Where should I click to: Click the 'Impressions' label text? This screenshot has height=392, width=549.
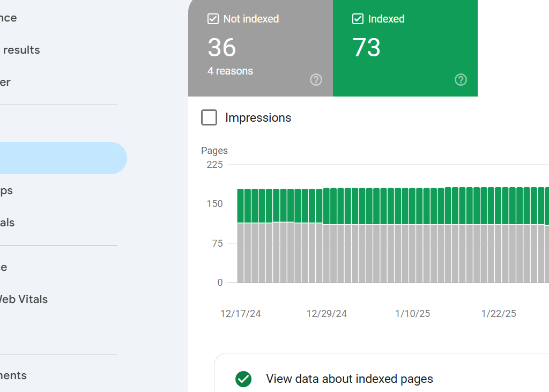(x=258, y=117)
